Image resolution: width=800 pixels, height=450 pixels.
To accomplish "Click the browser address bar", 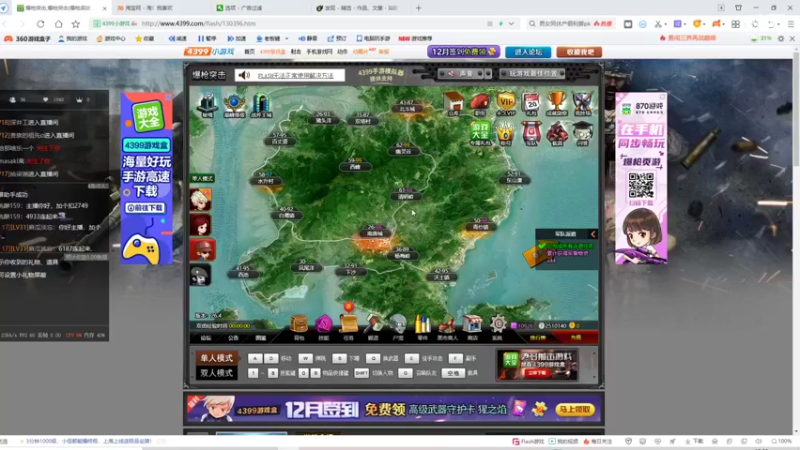I will click(x=306, y=23).
